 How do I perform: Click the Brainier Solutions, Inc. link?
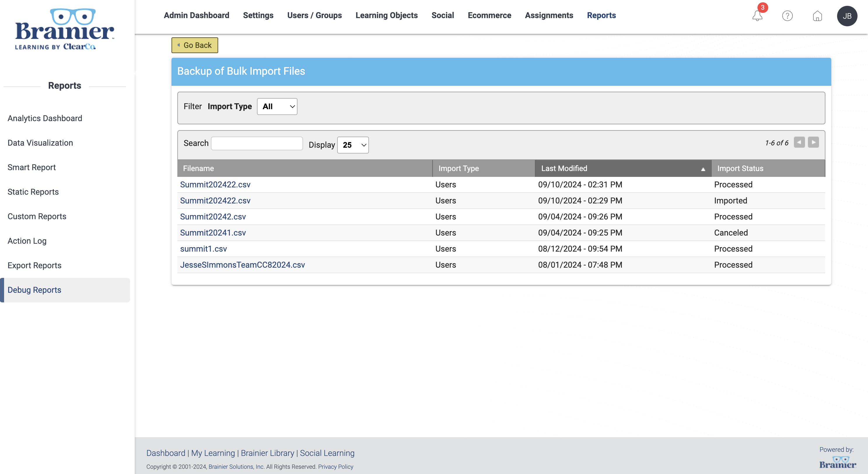pos(236,467)
